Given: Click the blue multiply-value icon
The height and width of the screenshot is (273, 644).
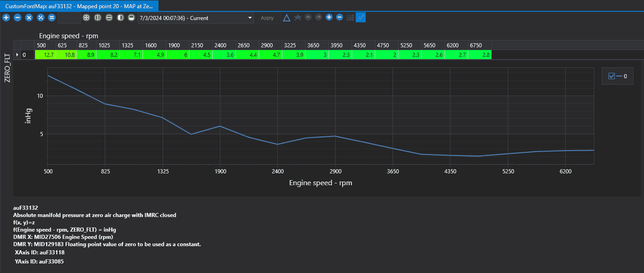Looking at the screenshot, I should tap(29, 18).
